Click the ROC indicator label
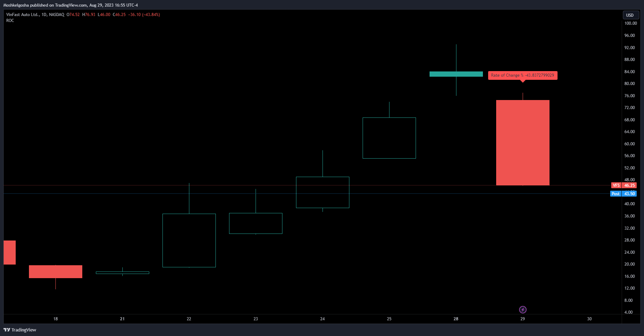 (10, 21)
